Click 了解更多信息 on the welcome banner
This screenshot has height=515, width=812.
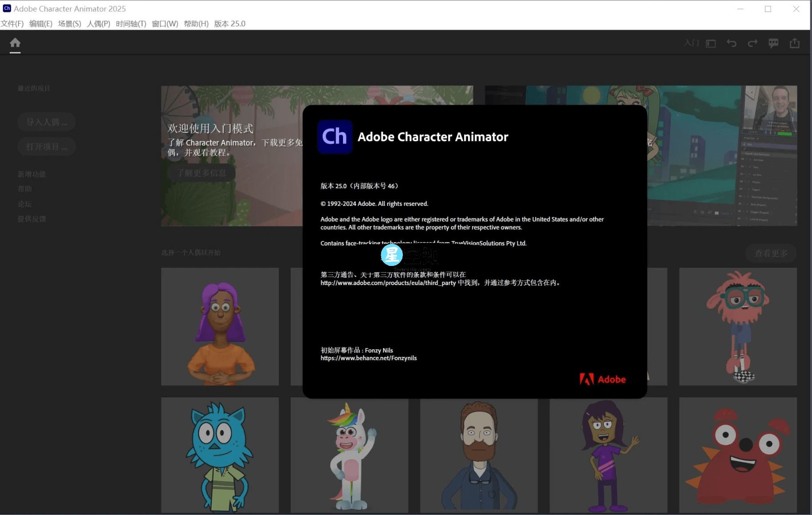pyautogui.click(x=202, y=173)
